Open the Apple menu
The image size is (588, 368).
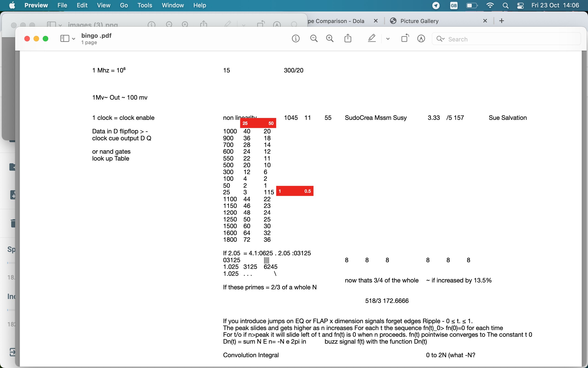tap(12, 5)
